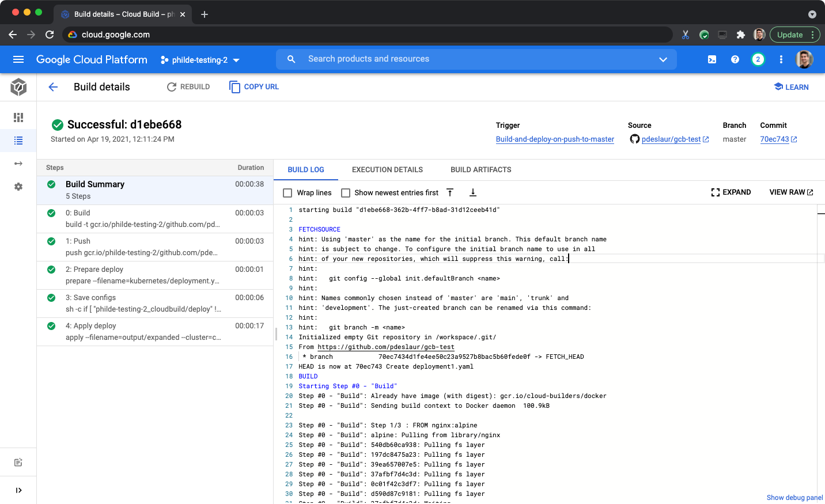Viewport: 825px width, 504px height.
Task: Open the LEARN panel
Action: pos(792,87)
